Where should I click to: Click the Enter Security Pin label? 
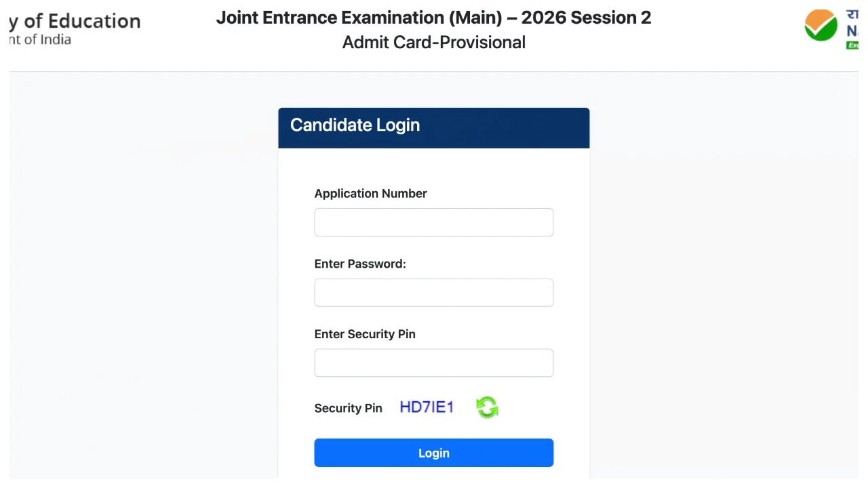[x=365, y=334]
